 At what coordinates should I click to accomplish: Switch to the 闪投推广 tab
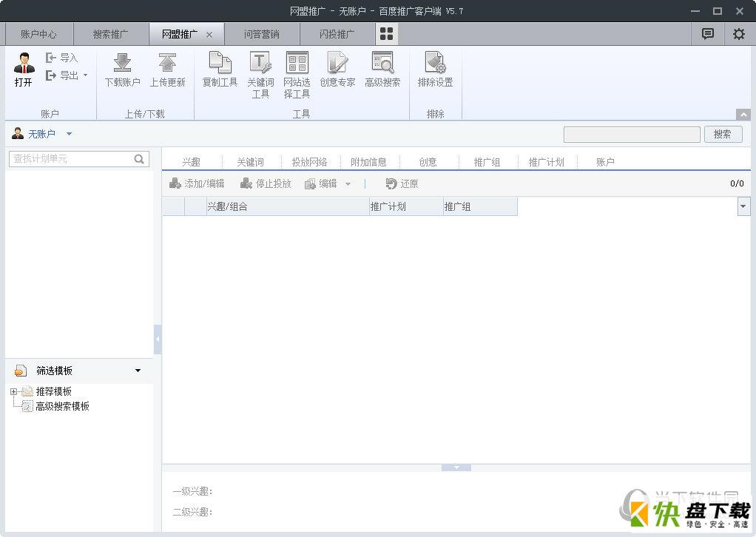pyautogui.click(x=337, y=34)
